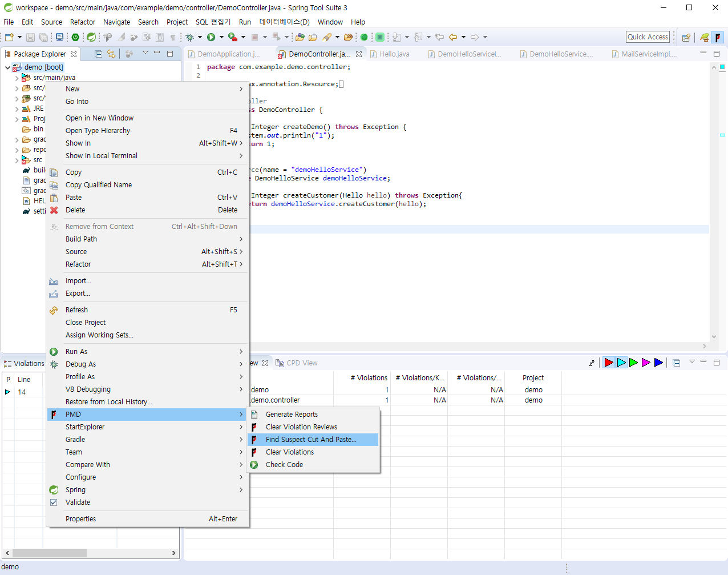Click the Save icon in the main toolbar
This screenshot has width=728, height=575.
pos(30,37)
